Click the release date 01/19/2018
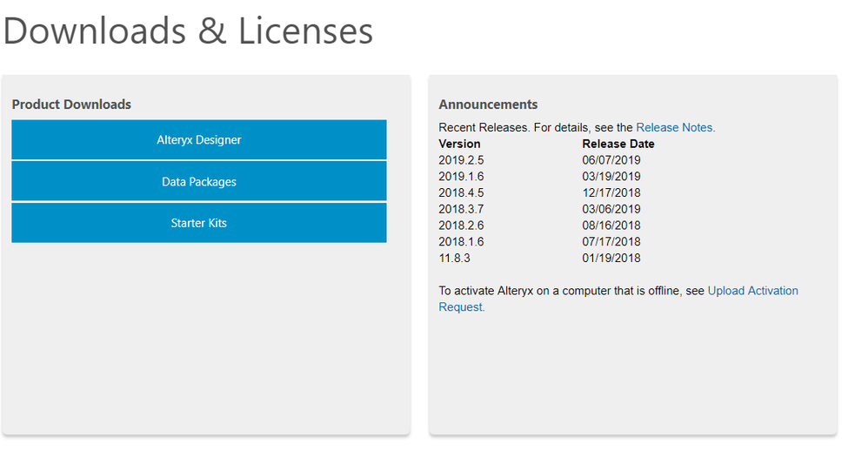This screenshot has height=451, width=868. coord(611,259)
